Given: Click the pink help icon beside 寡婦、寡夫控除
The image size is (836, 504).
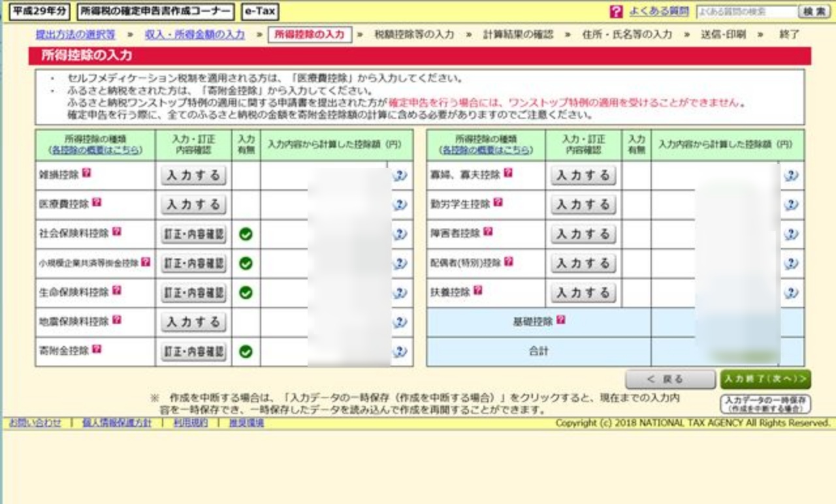Looking at the screenshot, I should [x=508, y=174].
